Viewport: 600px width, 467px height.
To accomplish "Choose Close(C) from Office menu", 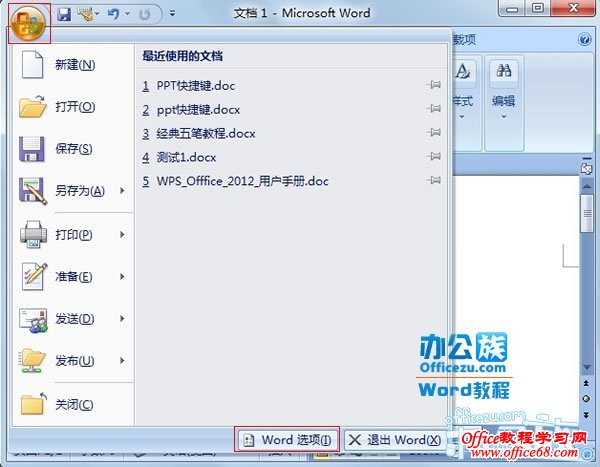I will click(x=73, y=405).
